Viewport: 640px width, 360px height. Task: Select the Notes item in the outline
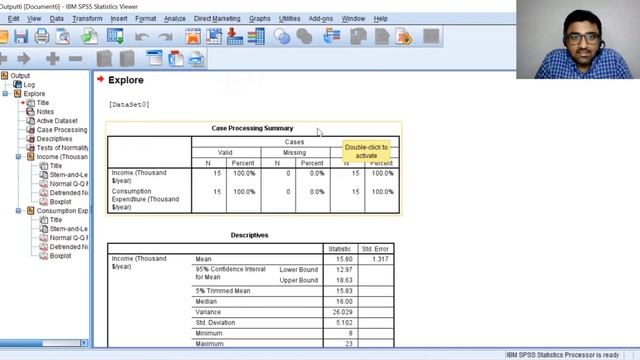pyautogui.click(x=45, y=112)
